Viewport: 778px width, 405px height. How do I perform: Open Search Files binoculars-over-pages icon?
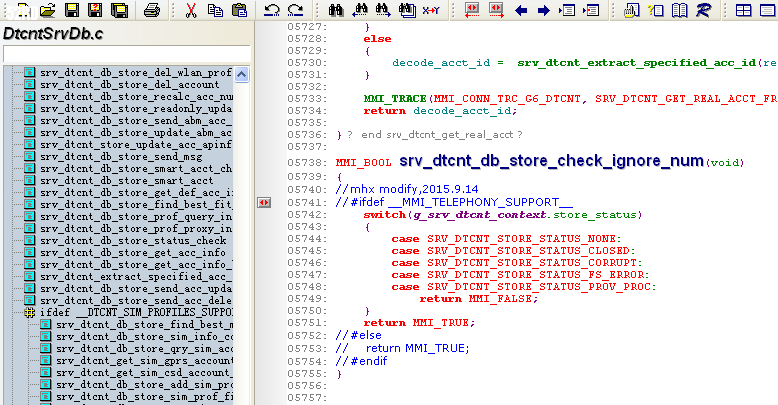click(407, 9)
